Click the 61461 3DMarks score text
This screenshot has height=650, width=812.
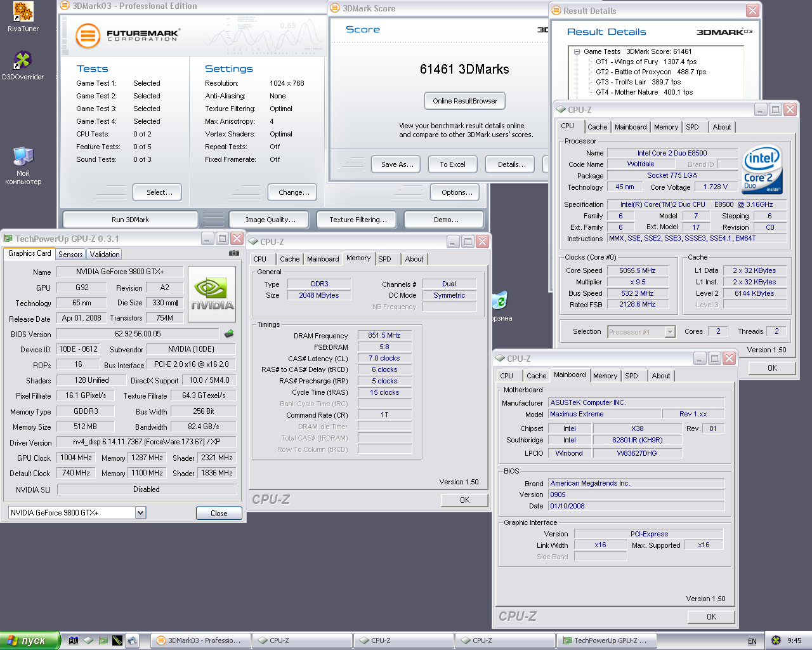click(x=464, y=69)
